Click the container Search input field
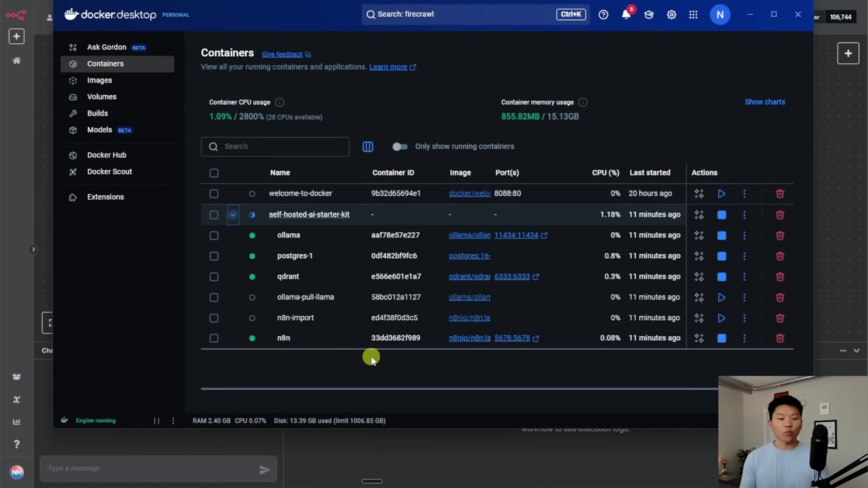 [x=275, y=147]
